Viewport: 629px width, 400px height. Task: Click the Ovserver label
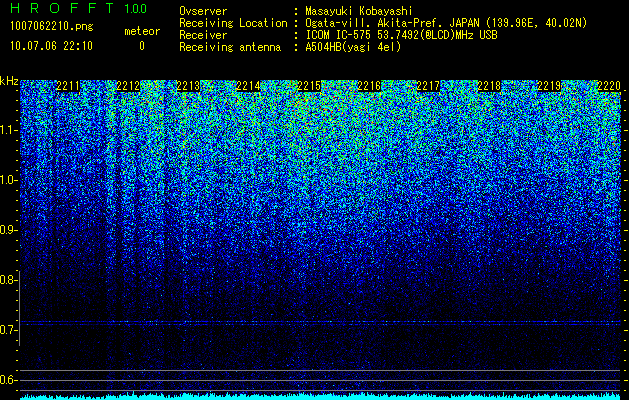click(x=203, y=11)
